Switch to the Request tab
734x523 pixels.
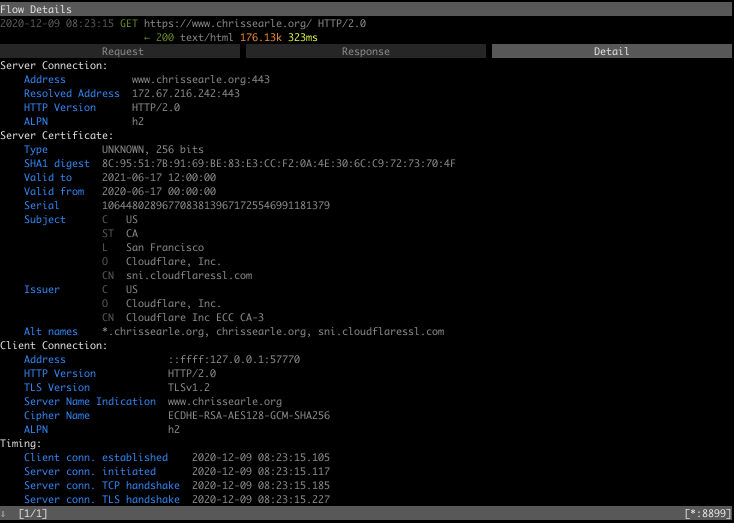(122, 51)
